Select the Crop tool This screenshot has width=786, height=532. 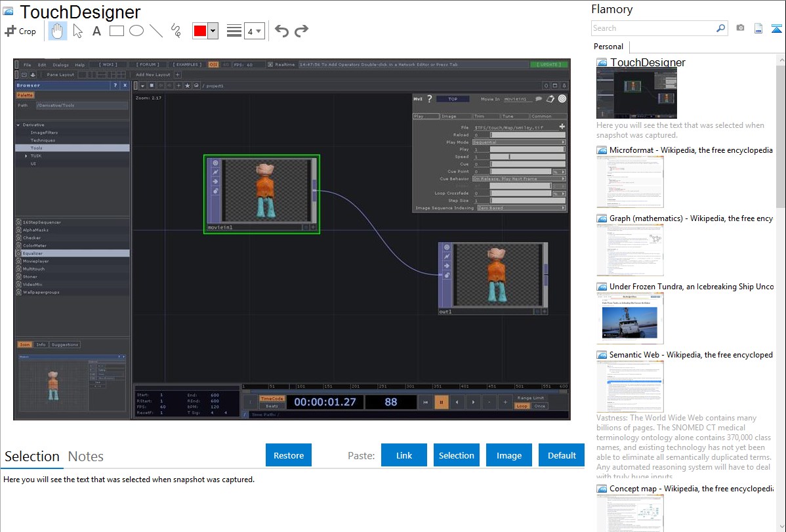pos(20,31)
